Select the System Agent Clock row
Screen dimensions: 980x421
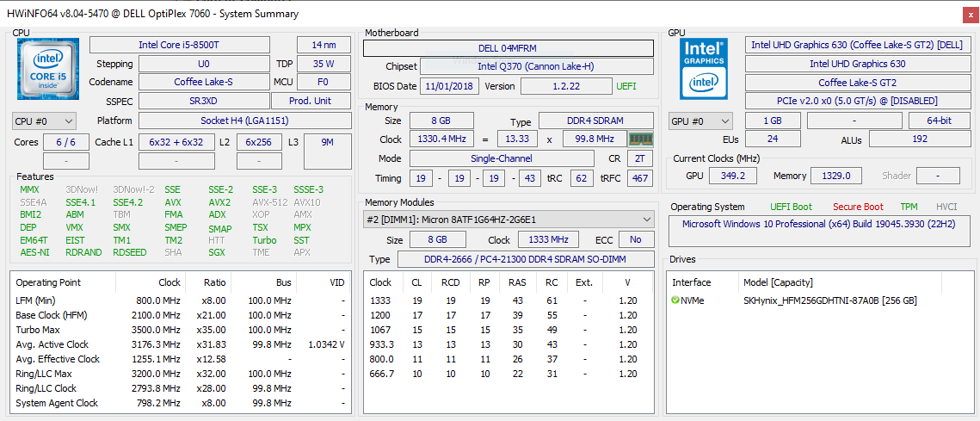180,404
